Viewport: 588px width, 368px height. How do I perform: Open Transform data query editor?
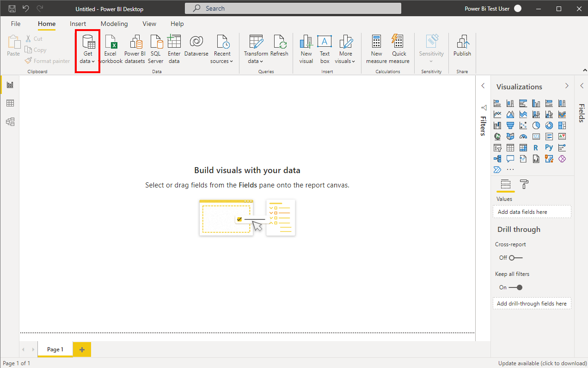click(x=256, y=43)
